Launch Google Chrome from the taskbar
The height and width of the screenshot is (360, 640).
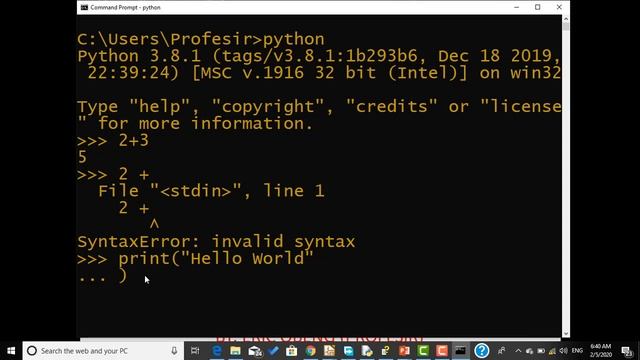311,351
